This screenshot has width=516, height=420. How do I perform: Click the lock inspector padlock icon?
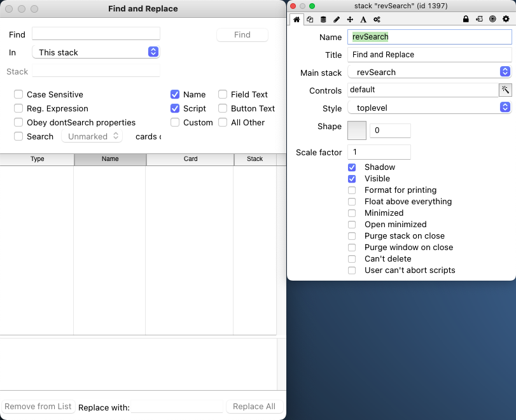pos(466,19)
